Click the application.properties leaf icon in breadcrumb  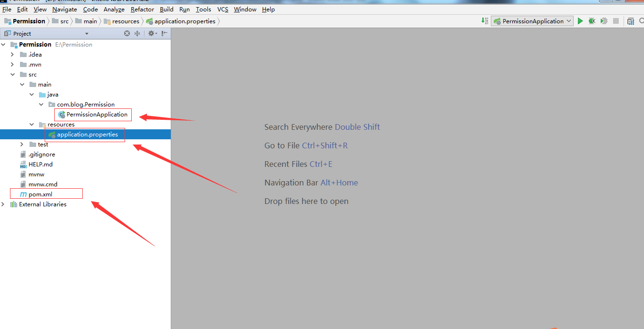coord(149,21)
